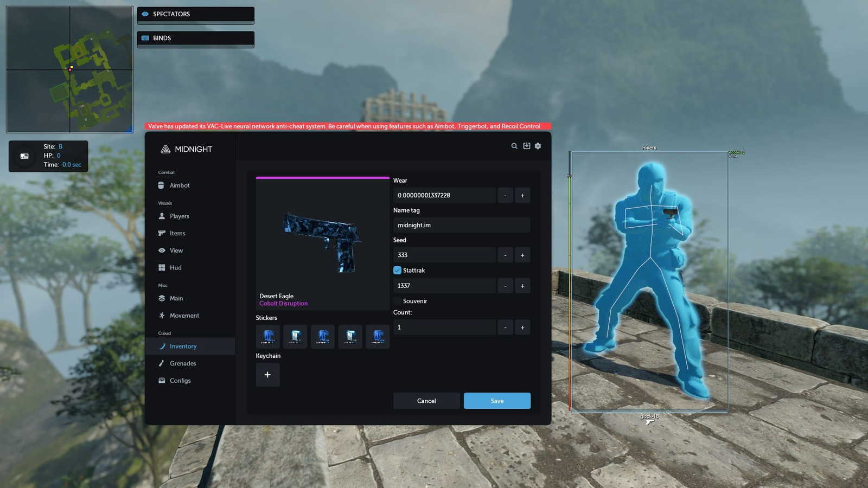868x488 pixels.
Task: Cancel the skin editing
Action: point(426,401)
